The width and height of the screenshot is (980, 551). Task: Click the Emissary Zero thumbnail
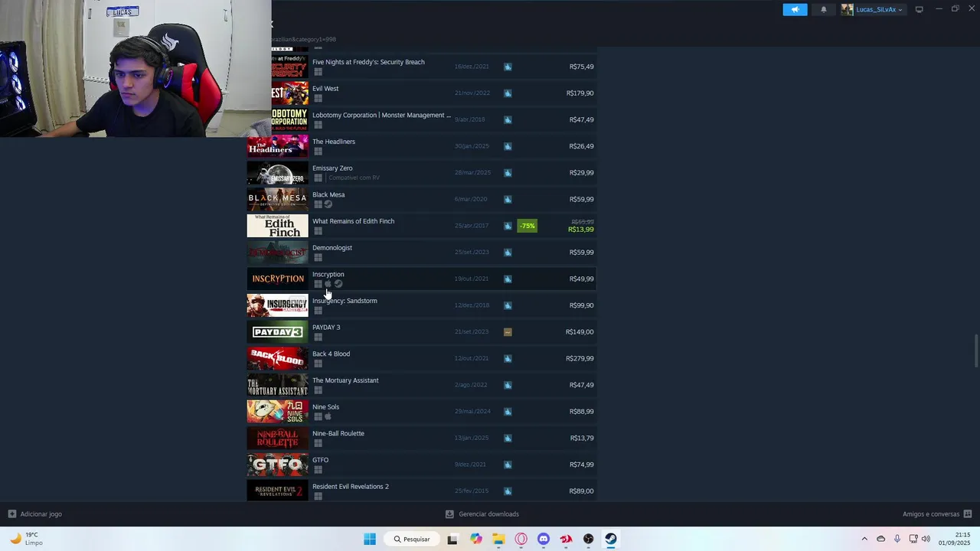coord(277,173)
